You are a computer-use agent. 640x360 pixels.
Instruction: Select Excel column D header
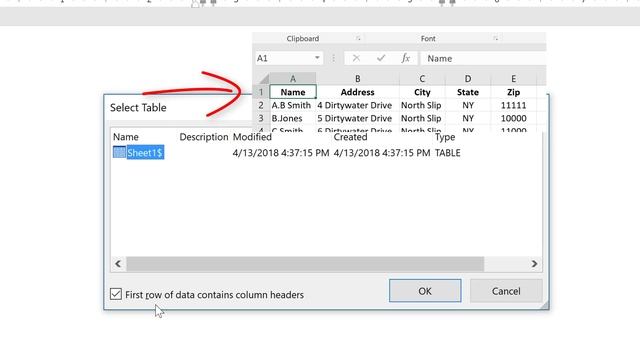pos(468,78)
